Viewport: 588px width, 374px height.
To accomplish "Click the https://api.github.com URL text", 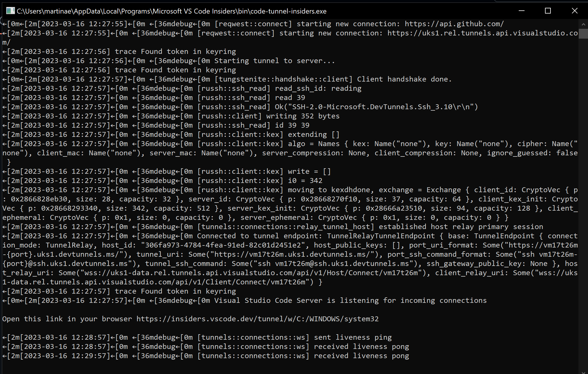I will [x=453, y=24].
